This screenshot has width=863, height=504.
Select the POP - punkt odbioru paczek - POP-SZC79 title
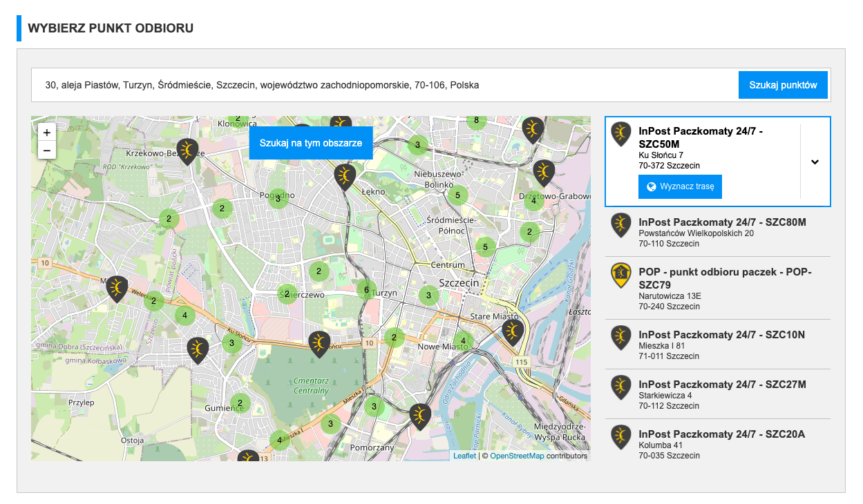726,278
